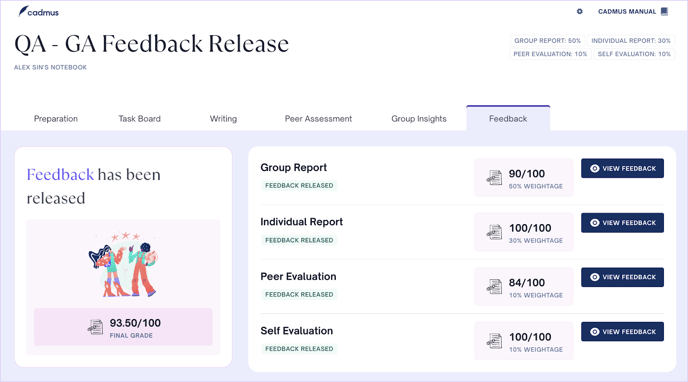Open the Task Board tab
The height and width of the screenshot is (382, 688).
(140, 118)
